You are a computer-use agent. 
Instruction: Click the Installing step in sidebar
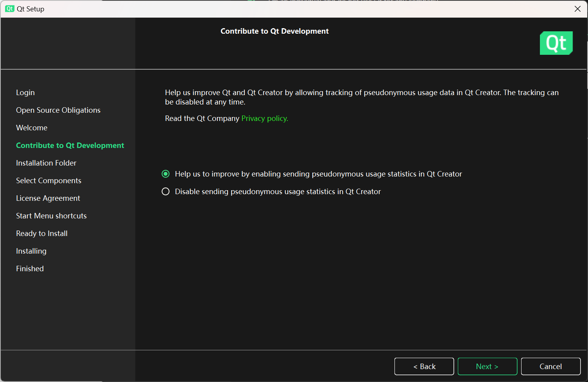tap(31, 251)
